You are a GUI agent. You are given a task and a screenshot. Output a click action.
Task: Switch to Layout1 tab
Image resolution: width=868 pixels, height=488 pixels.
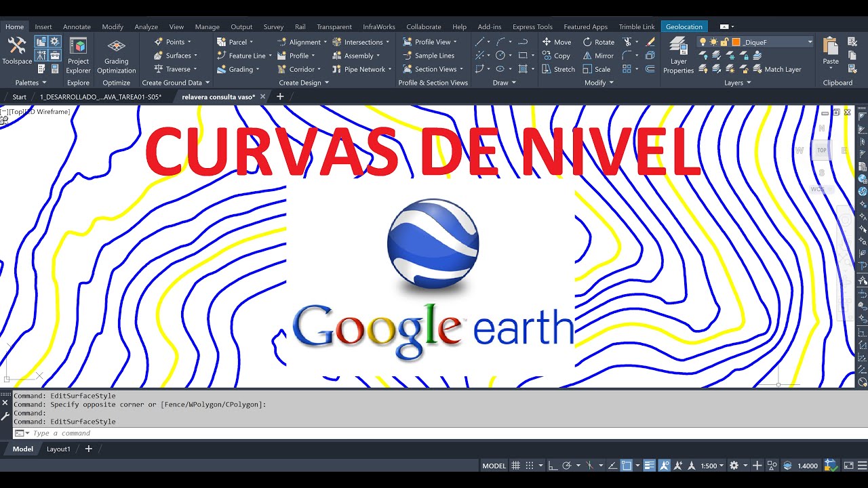point(58,449)
